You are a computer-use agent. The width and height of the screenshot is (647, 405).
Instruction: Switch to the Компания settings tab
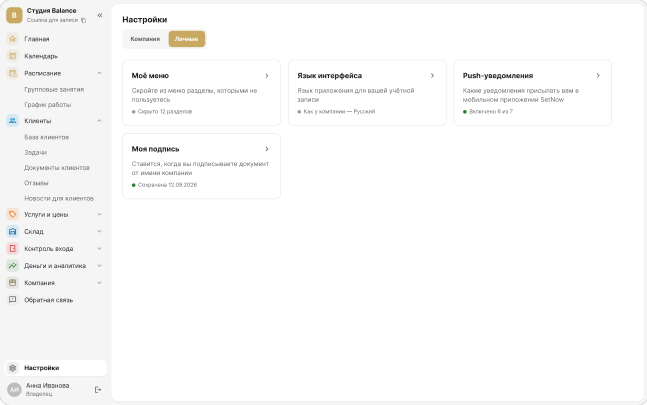tap(145, 39)
